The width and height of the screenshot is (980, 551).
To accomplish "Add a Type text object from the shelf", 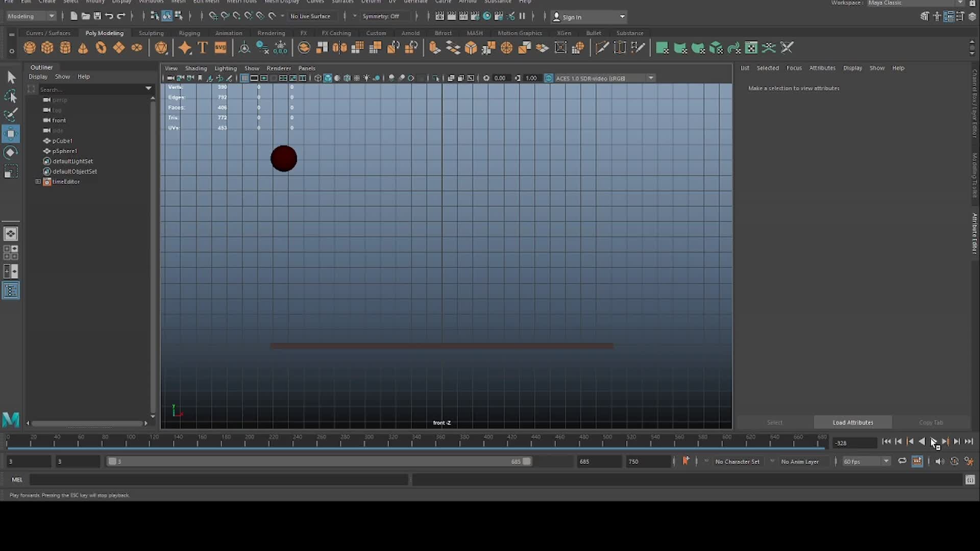I will 202,47.
